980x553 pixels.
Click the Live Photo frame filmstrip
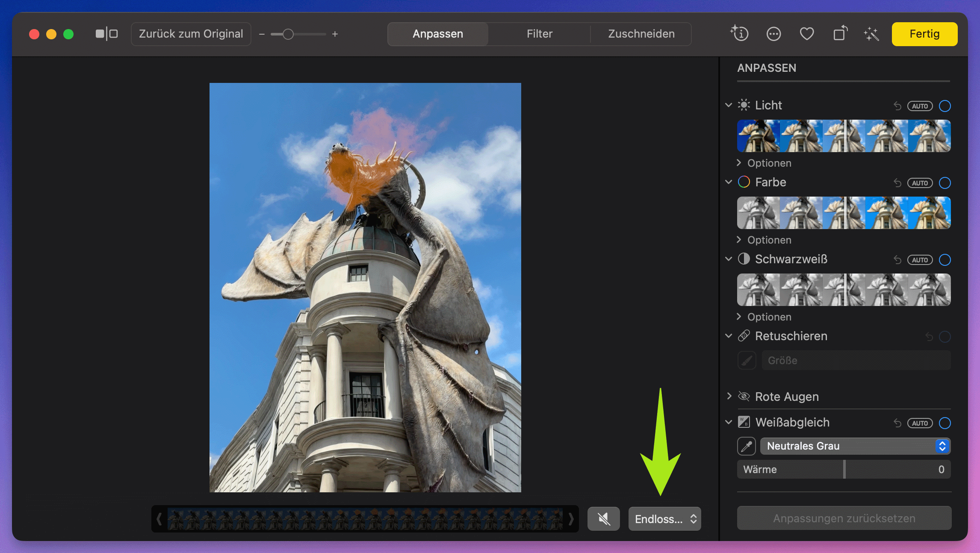point(365,519)
